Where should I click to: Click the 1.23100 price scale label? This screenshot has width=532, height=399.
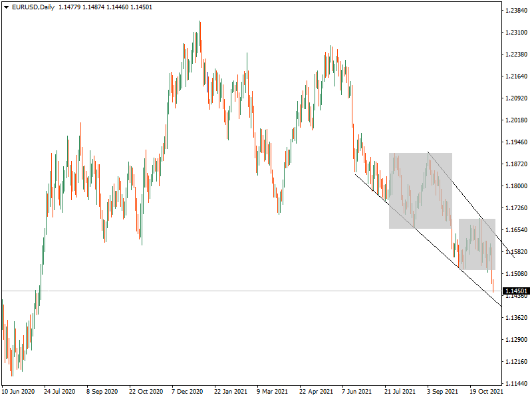(517, 32)
